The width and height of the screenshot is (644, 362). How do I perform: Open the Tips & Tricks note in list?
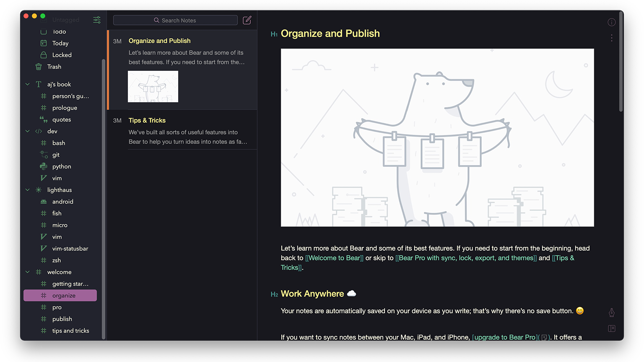(182, 130)
